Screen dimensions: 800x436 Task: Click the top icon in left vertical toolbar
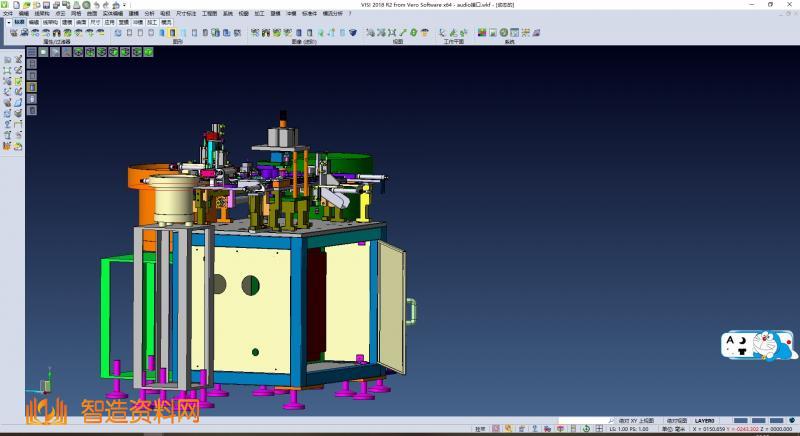point(7,61)
